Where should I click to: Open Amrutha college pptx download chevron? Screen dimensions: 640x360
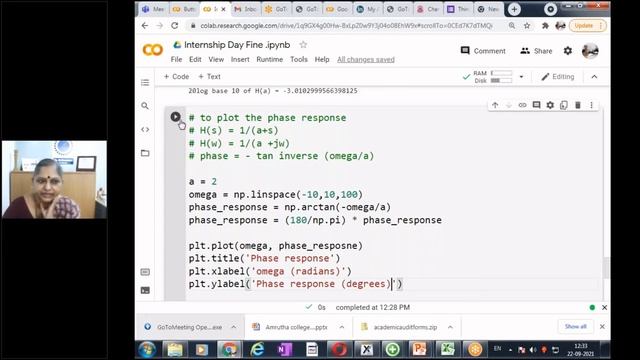click(x=342, y=327)
